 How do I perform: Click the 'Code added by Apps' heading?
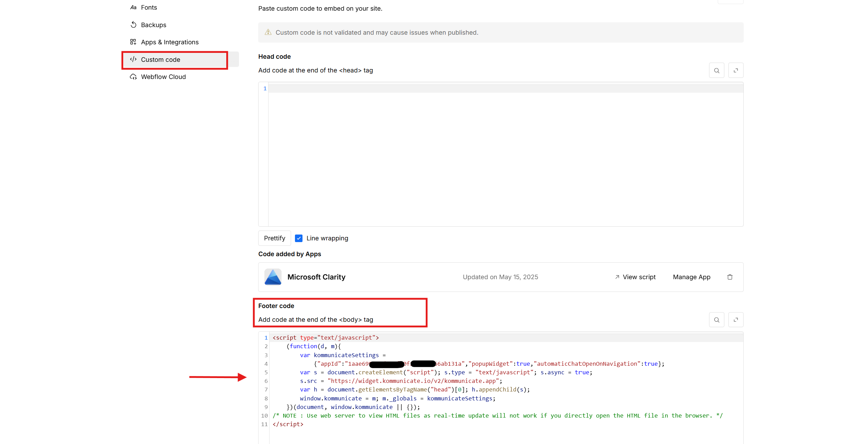[x=289, y=254]
